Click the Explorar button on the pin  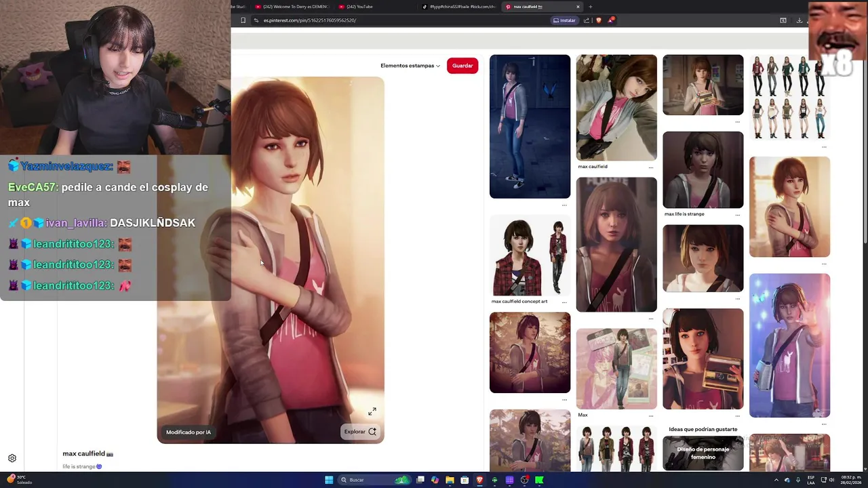[x=359, y=432]
